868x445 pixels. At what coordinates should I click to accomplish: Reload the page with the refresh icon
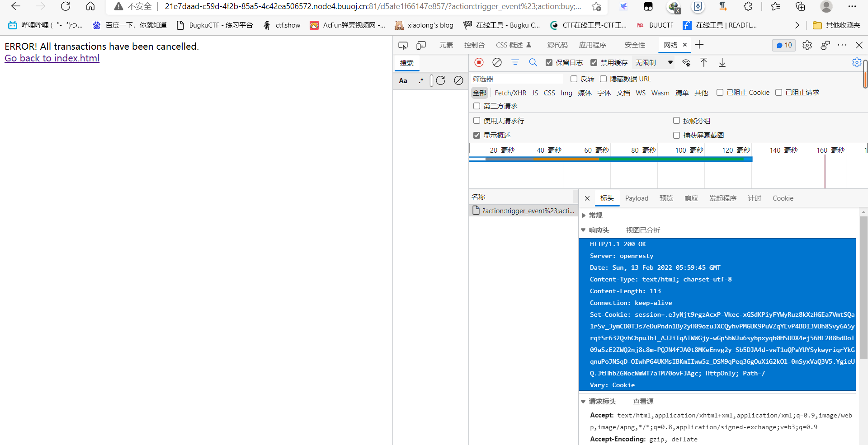click(66, 6)
